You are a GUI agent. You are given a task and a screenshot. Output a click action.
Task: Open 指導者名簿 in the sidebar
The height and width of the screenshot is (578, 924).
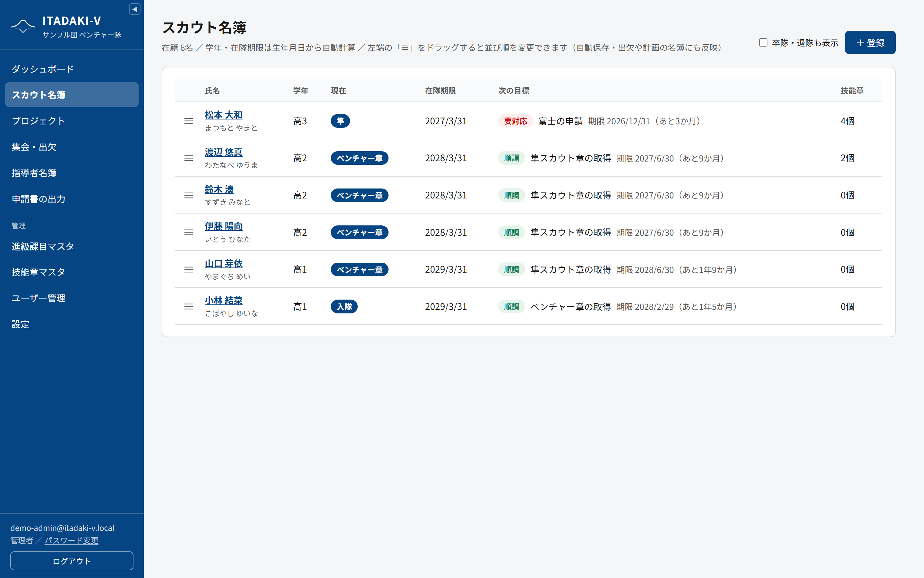click(x=72, y=173)
